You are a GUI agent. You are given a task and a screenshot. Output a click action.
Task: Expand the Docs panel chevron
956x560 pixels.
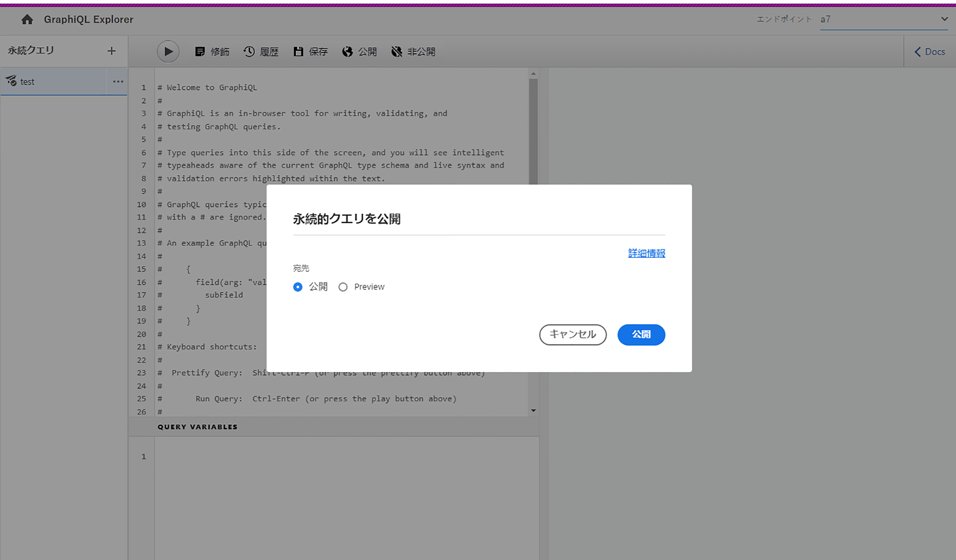(x=918, y=52)
